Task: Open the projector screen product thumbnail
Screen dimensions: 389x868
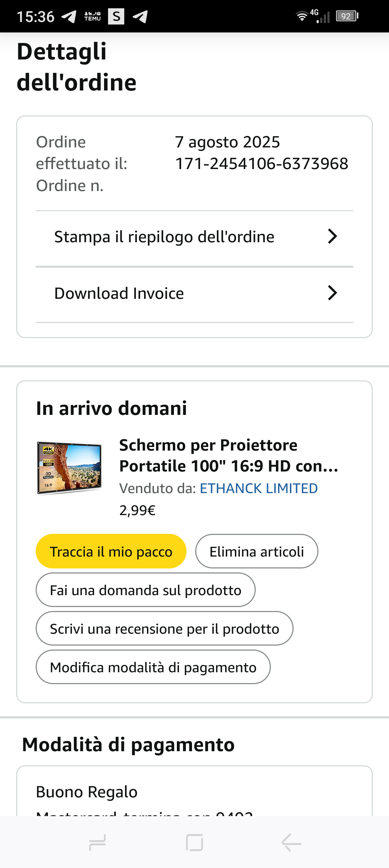Action: pyautogui.click(x=70, y=468)
